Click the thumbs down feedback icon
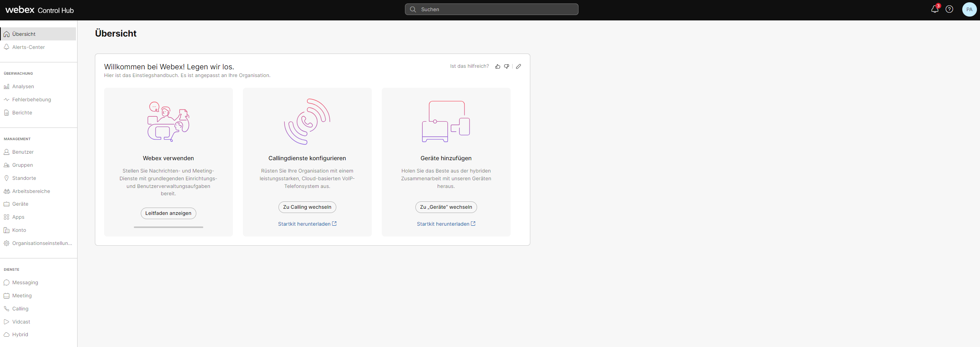980x347 pixels. [507, 67]
